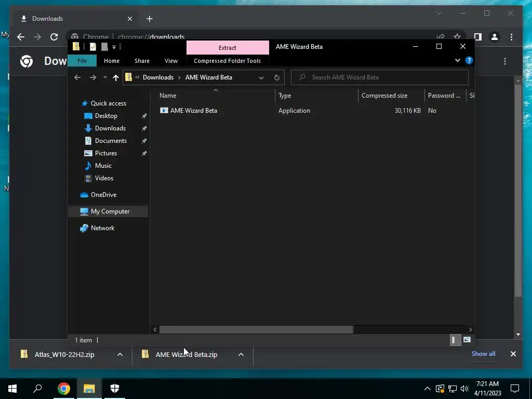Open taskbar search

[37, 389]
